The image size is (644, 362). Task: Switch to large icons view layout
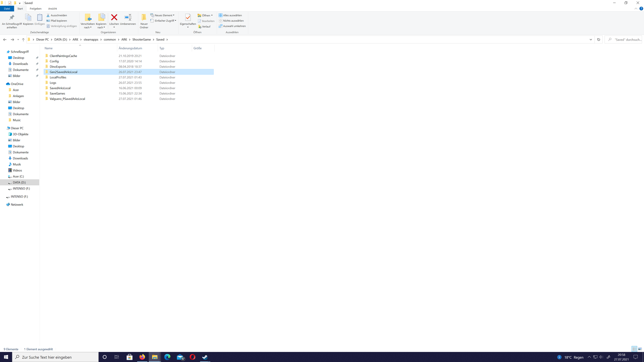click(640, 349)
